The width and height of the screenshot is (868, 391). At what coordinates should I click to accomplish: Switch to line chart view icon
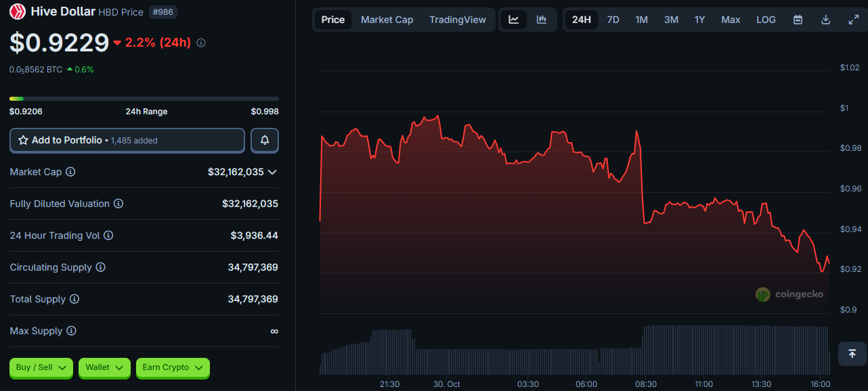point(514,20)
